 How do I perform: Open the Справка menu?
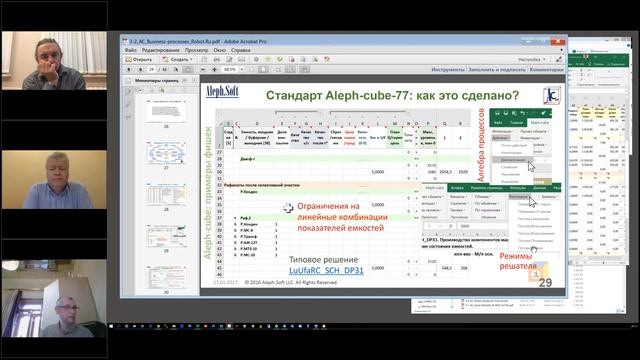(240, 50)
